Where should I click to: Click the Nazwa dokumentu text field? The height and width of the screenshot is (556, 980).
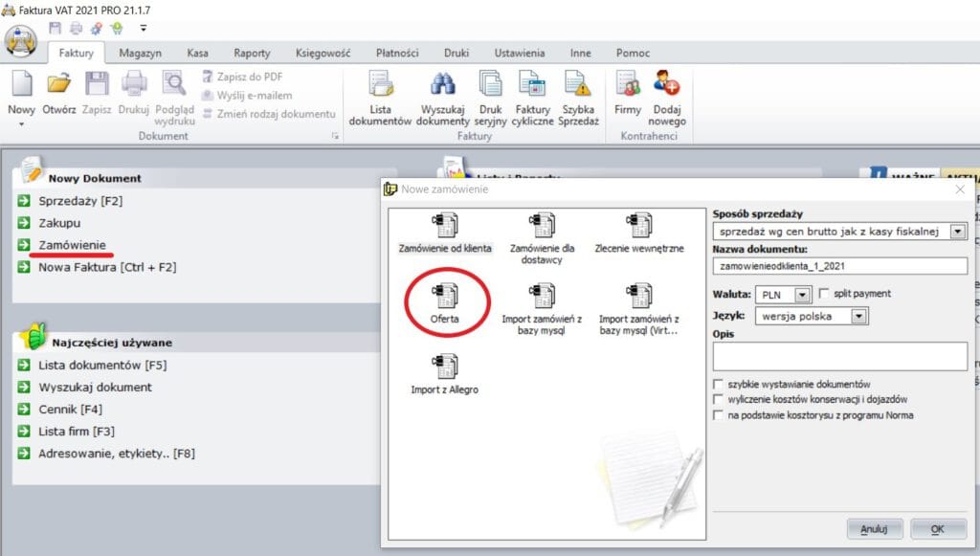point(840,267)
